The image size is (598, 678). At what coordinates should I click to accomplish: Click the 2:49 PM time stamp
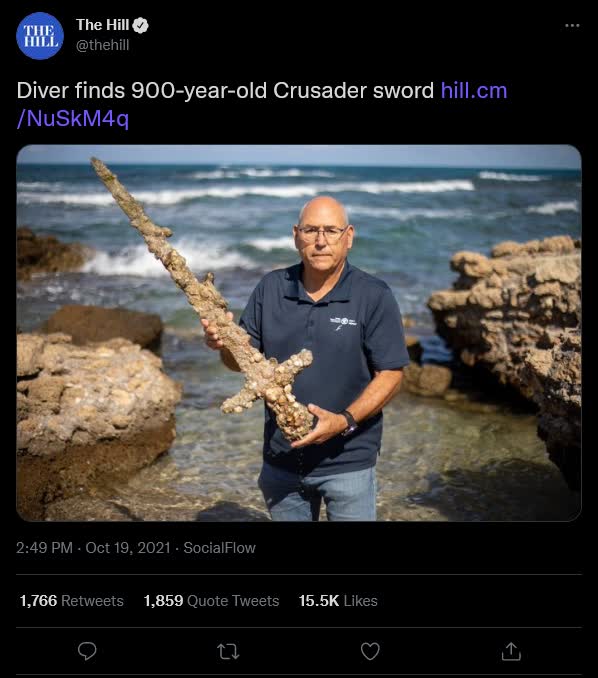point(44,548)
